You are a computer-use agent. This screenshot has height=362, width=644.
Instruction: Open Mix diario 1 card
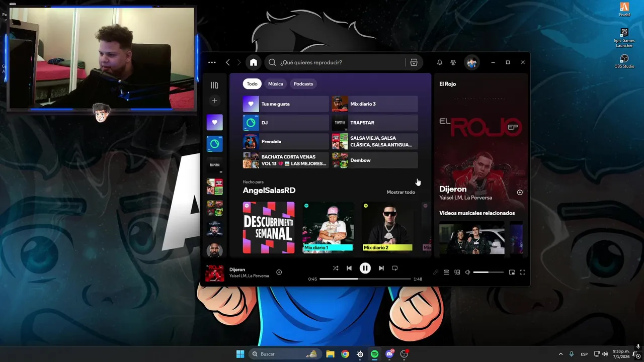point(328,227)
